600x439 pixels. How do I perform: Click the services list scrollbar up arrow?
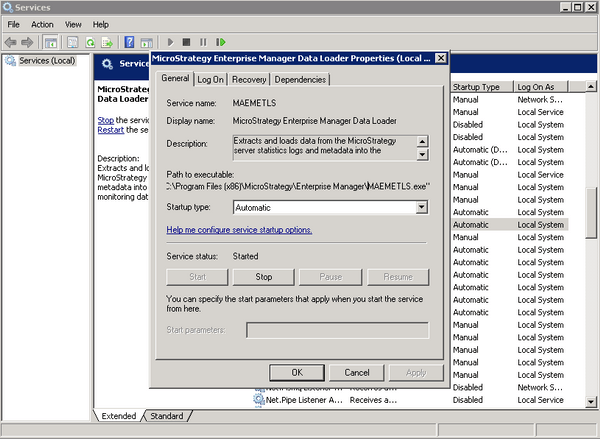591,86
